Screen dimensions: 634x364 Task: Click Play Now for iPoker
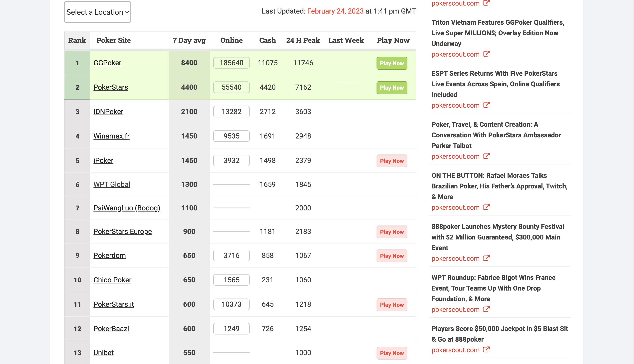coord(392,161)
